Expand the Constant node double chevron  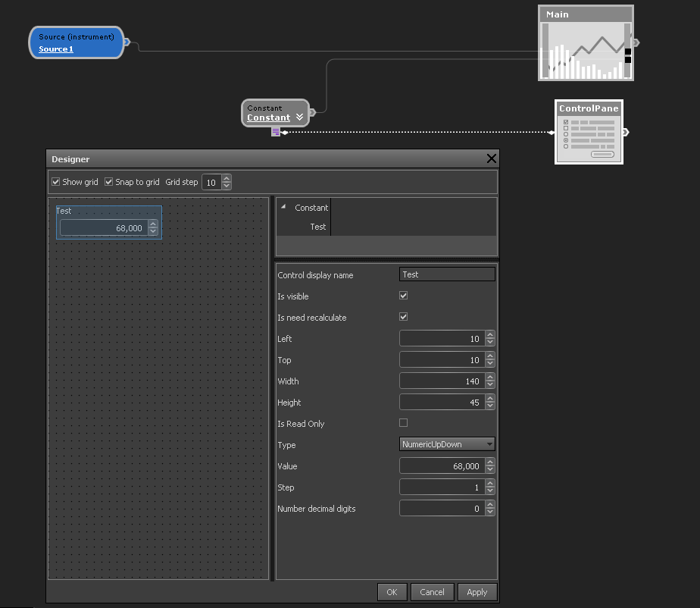coord(300,118)
